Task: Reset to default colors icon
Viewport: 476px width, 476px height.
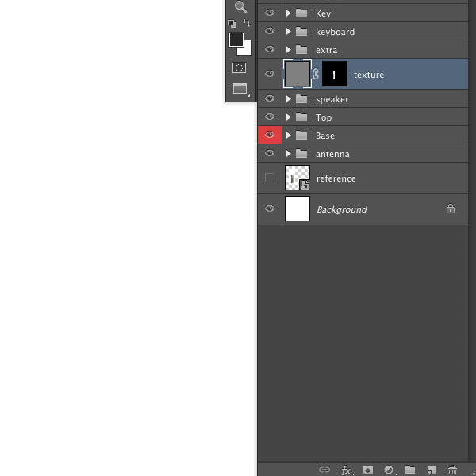Action: [232, 24]
